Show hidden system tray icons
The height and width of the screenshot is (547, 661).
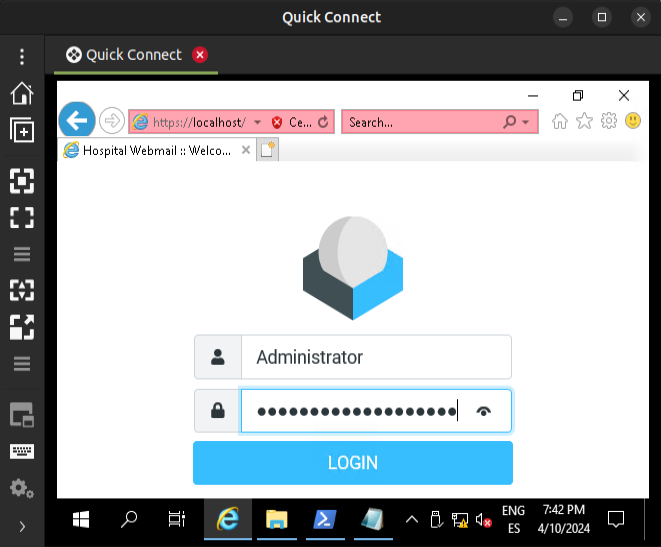(x=411, y=519)
